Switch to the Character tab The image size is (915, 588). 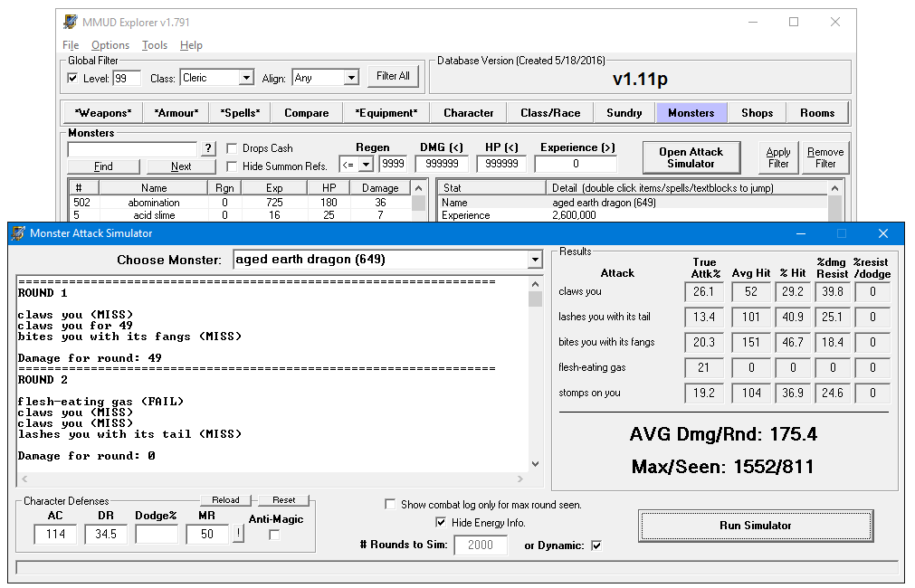point(468,113)
